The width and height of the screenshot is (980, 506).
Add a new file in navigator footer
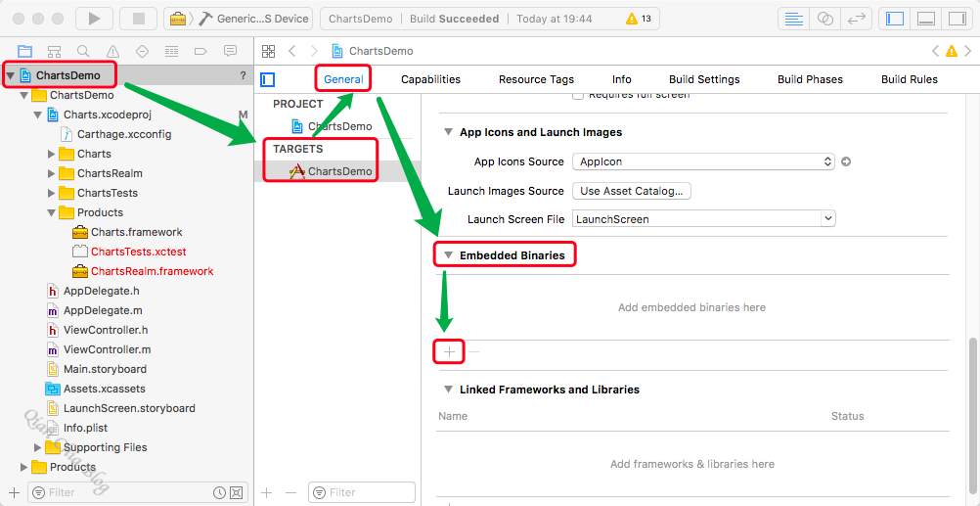[15, 492]
